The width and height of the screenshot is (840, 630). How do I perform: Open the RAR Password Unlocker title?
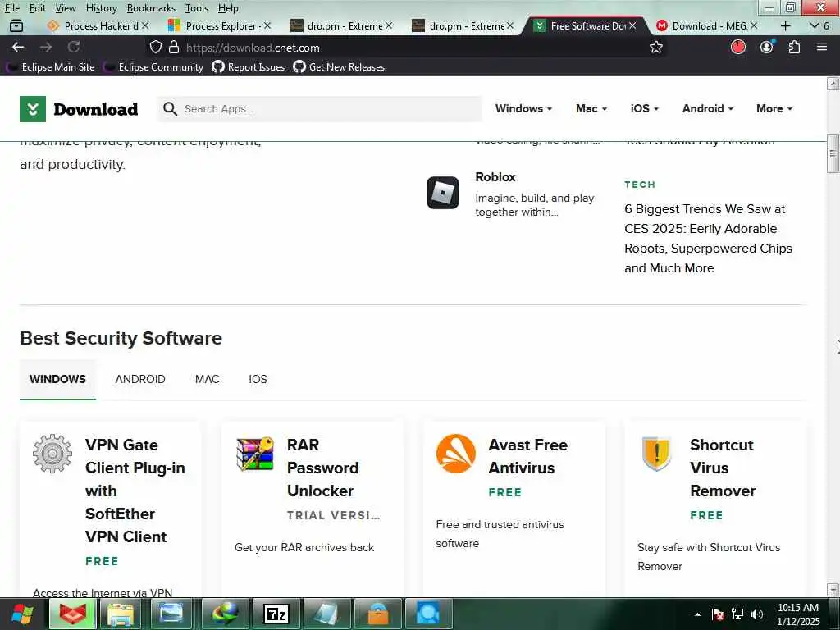[322, 468]
